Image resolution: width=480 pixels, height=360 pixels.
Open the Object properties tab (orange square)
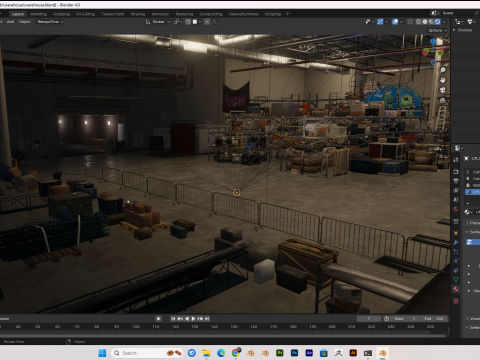(x=456, y=233)
